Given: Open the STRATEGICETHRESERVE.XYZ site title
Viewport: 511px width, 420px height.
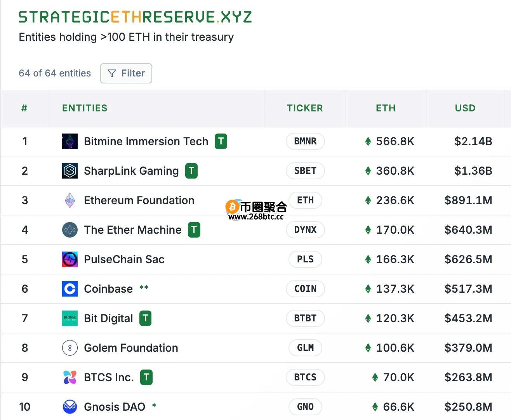Looking at the screenshot, I should point(135,17).
